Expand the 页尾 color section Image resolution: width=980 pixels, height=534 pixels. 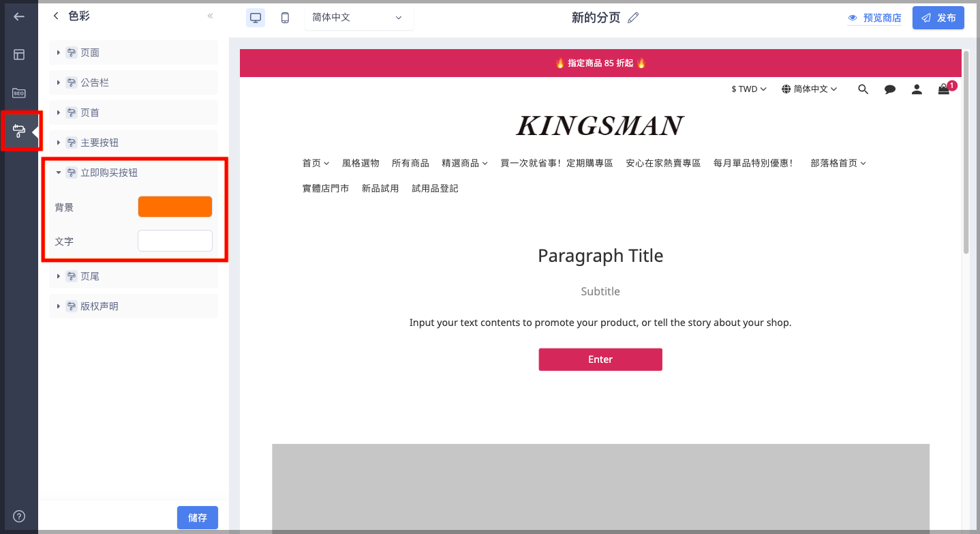[134, 276]
